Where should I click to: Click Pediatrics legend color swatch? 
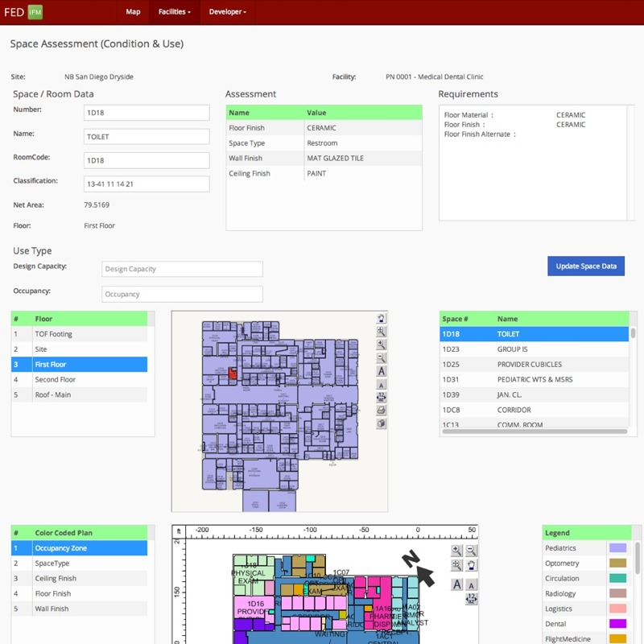pyautogui.click(x=617, y=548)
